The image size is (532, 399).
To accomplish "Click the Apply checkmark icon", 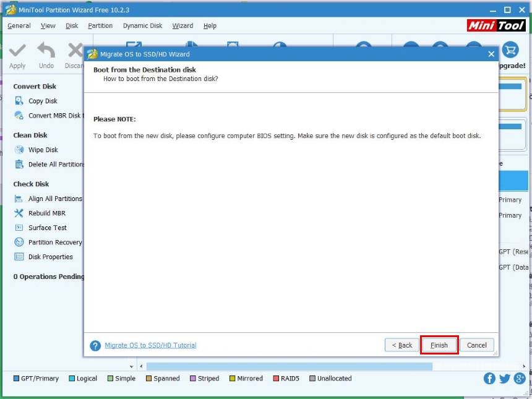I will pos(17,51).
